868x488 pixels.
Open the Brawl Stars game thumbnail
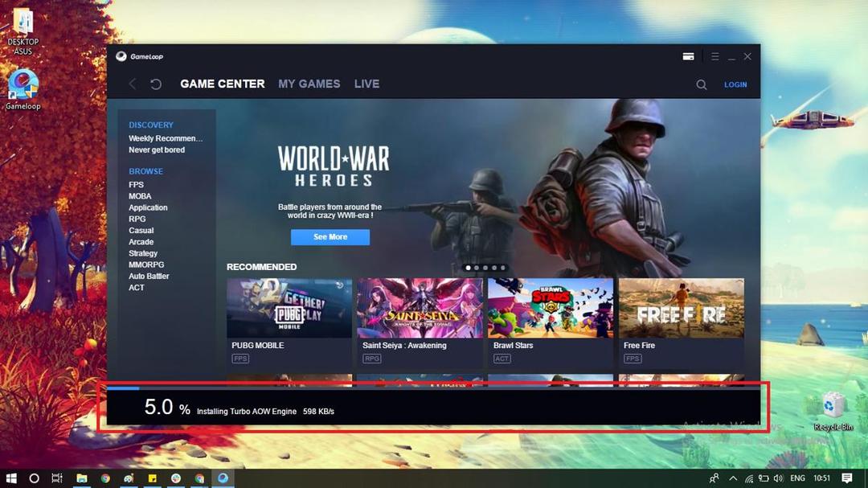pos(551,308)
